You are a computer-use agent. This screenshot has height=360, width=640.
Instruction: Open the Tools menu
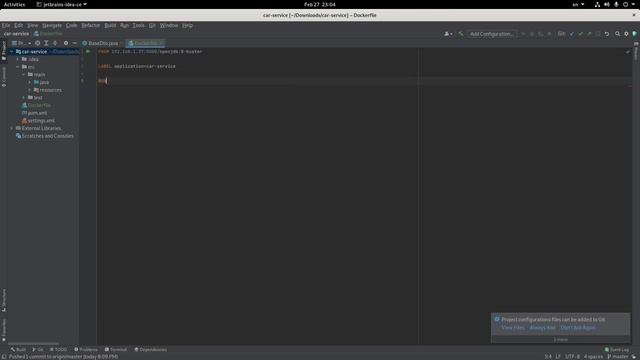pos(138,25)
